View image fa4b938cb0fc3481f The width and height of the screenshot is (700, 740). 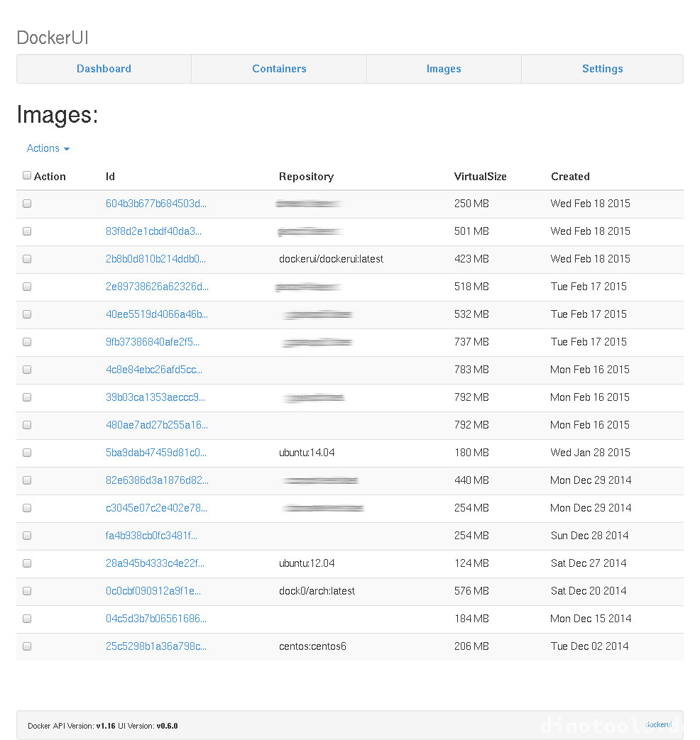[151, 536]
